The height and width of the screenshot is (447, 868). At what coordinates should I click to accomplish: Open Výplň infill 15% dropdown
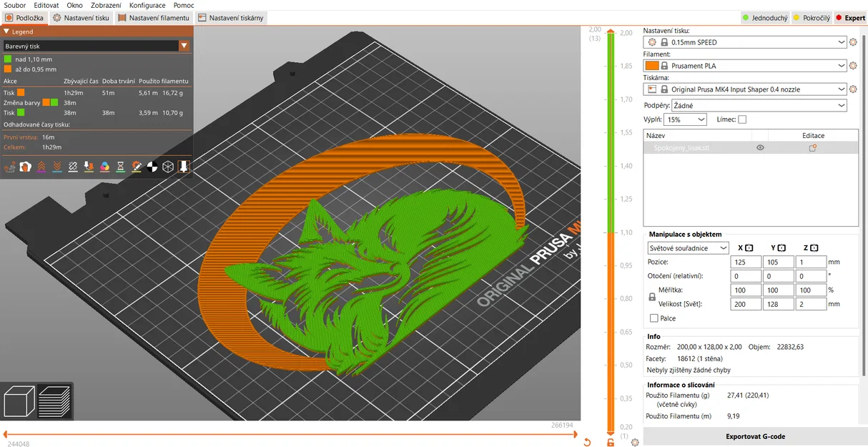pyautogui.click(x=685, y=119)
